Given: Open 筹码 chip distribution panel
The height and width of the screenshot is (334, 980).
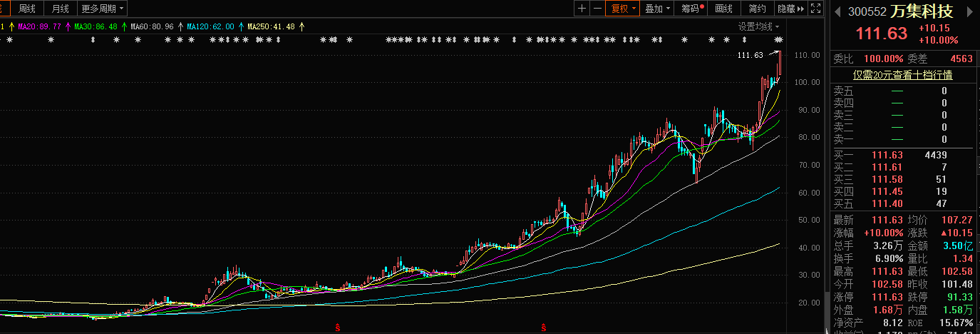Looking at the screenshot, I should tap(692, 9).
